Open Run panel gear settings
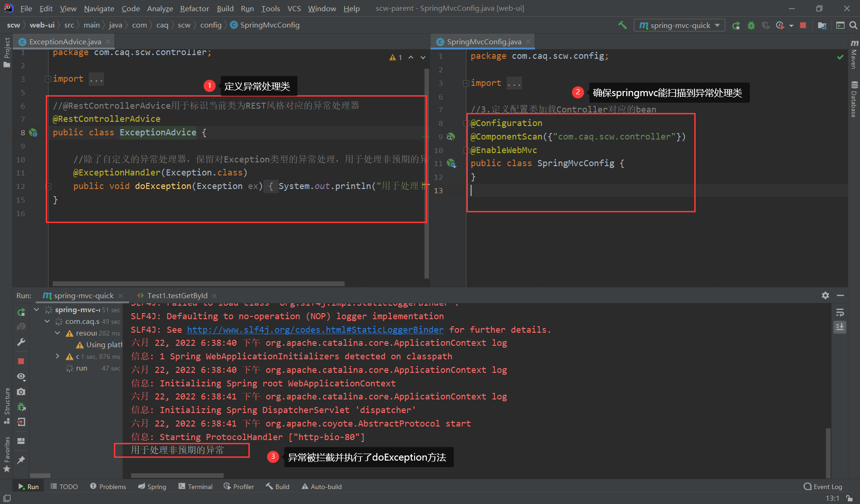This screenshot has height=504, width=860. click(x=825, y=295)
